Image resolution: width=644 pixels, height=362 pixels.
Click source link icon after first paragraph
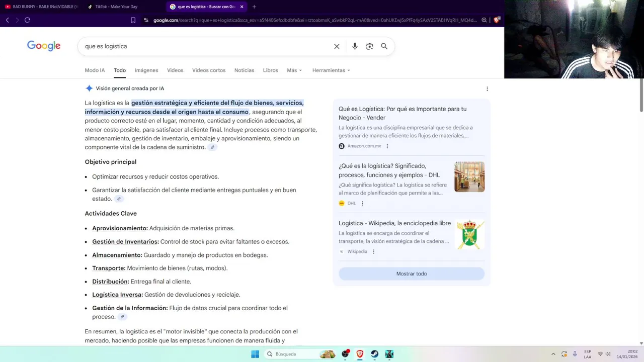pos(212,147)
